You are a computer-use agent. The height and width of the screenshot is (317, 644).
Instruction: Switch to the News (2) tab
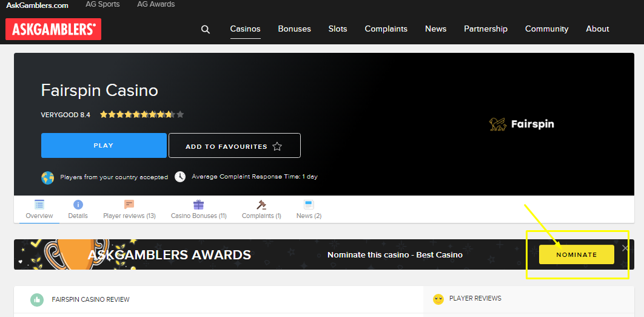309,210
